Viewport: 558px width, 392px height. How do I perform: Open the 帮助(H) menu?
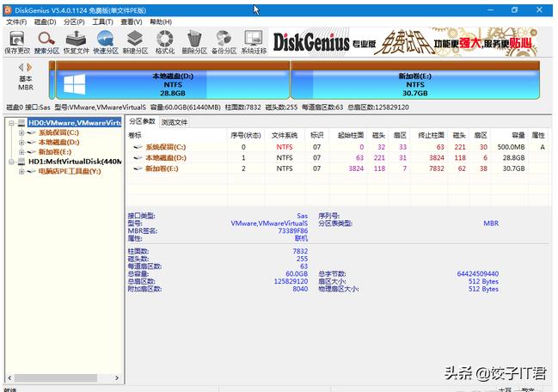pyautogui.click(x=161, y=22)
